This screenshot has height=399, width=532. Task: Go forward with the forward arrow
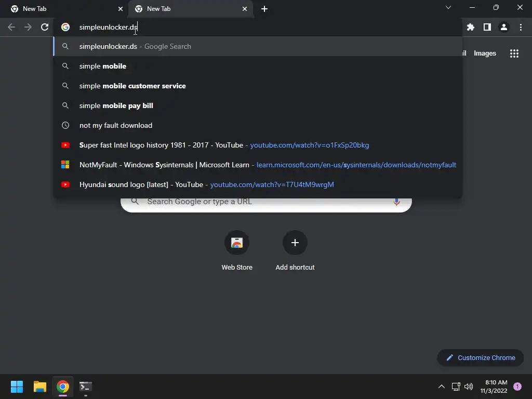[x=28, y=27]
